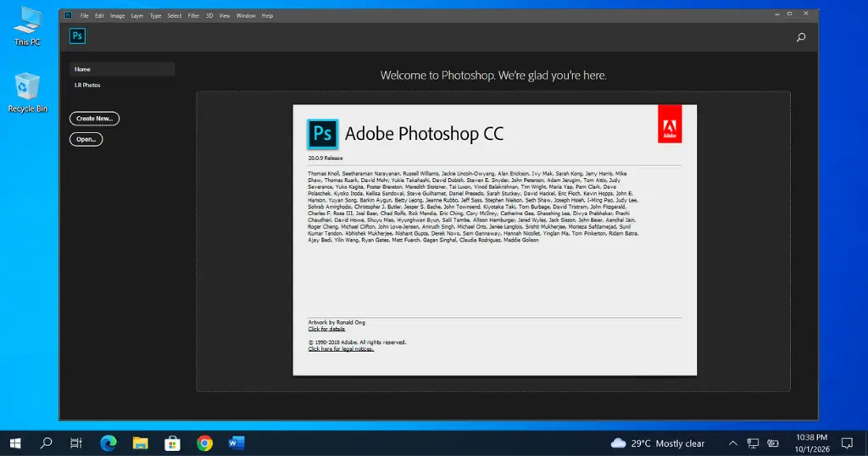The image size is (868, 456).
Task: Open the 3D menu
Action: click(209, 15)
